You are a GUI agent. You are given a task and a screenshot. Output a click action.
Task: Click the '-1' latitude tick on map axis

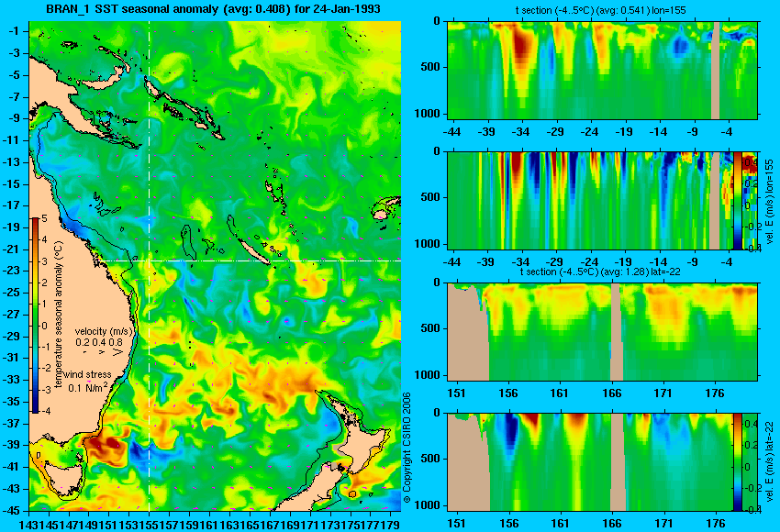(17, 31)
